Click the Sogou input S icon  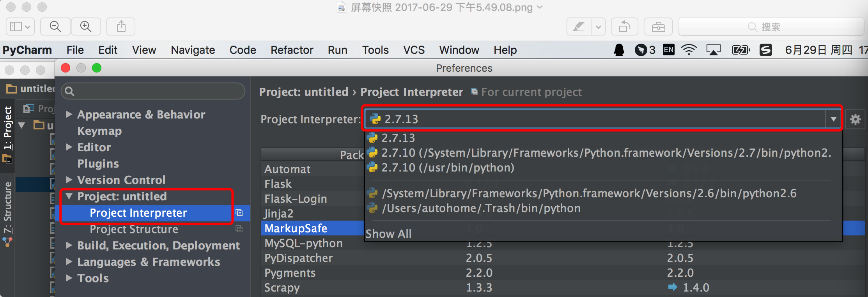[x=766, y=50]
